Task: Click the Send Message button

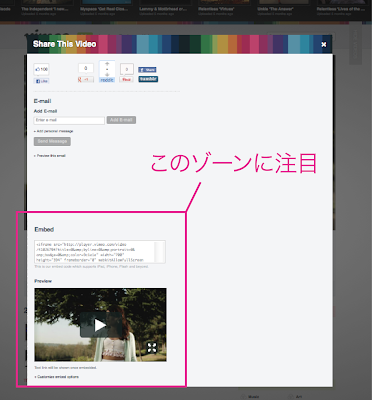Action: (52, 141)
